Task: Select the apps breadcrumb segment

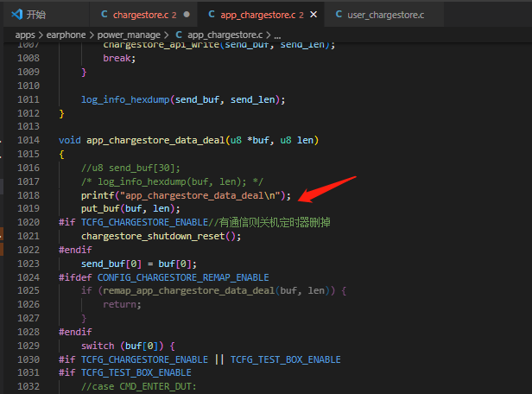Action: (x=25, y=35)
